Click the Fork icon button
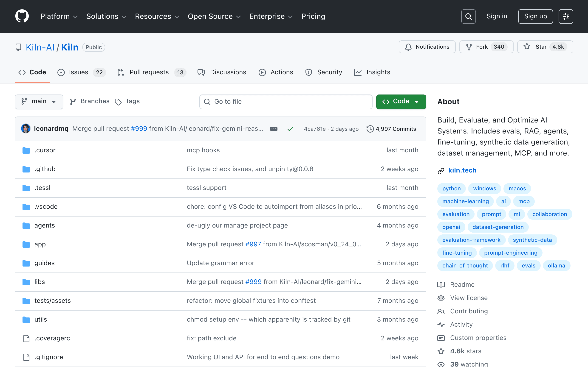The image size is (588, 367). [x=486, y=47]
